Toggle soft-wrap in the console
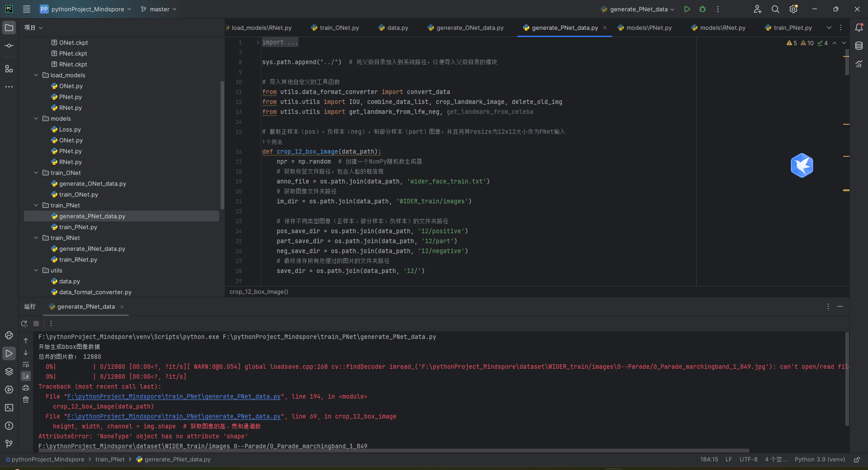The width and height of the screenshot is (868, 470). pyautogui.click(x=26, y=364)
